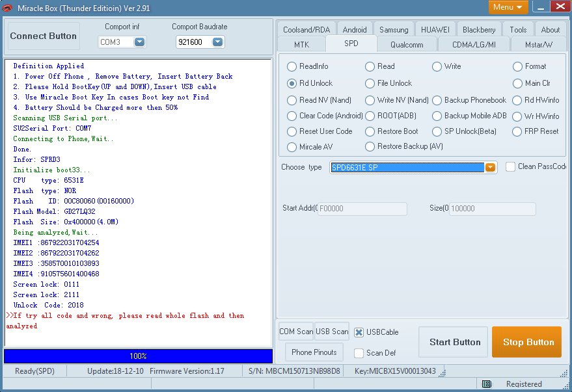Open the Choose type SPD6631E SP dropdown
The width and height of the screenshot is (572, 392).
click(490, 168)
